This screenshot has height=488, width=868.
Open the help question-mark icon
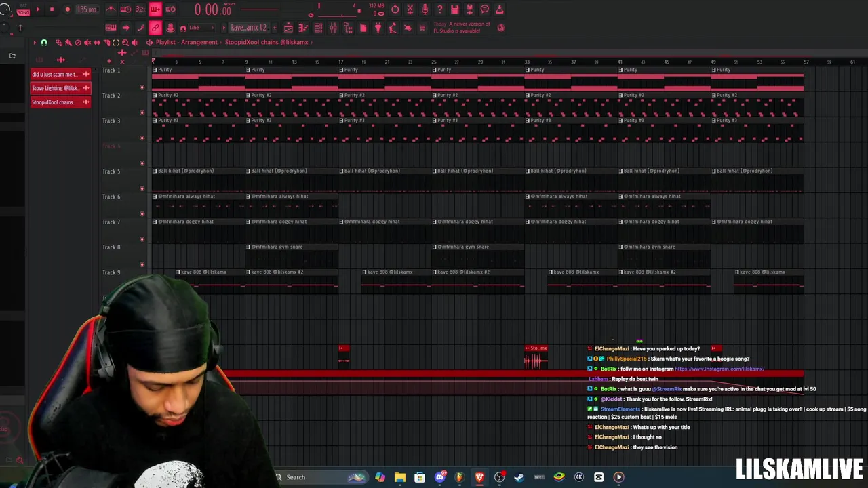pyautogui.click(x=439, y=9)
